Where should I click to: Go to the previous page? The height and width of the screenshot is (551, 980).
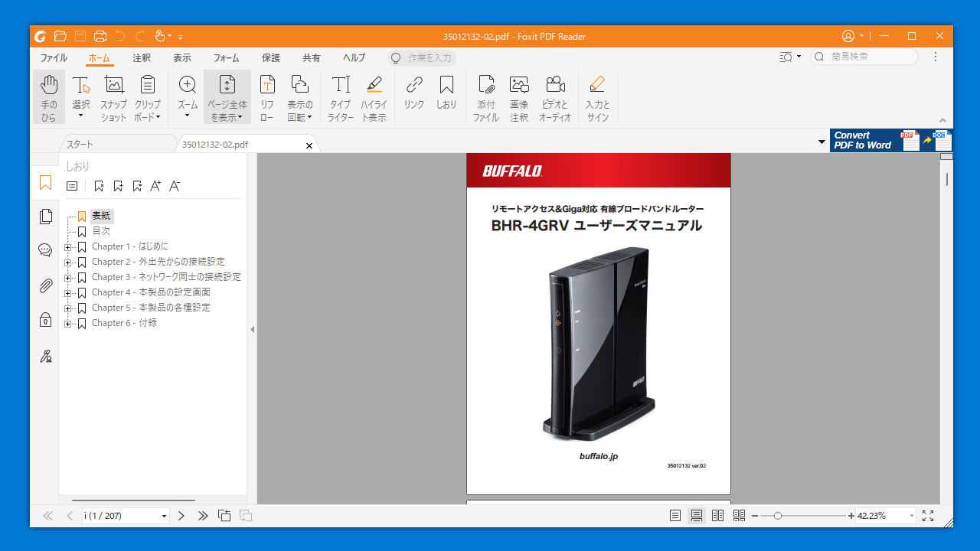(70, 516)
